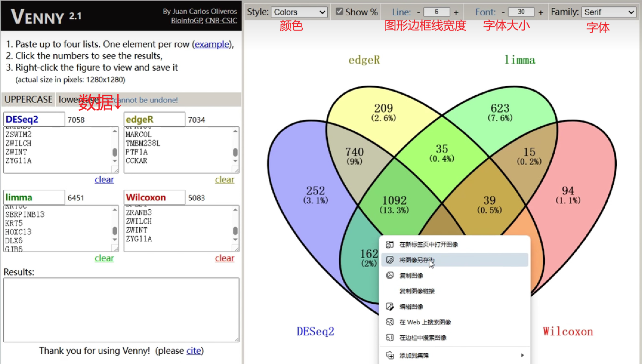Click the 复制图像 copy image icon
The image size is (642, 364).
point(390,275)
